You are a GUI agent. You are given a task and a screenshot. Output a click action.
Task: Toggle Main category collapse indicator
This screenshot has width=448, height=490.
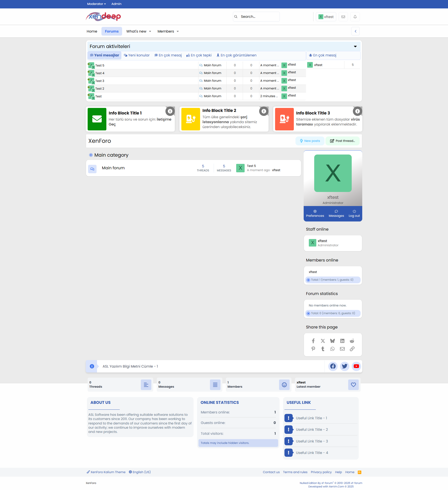pos(91,155)
